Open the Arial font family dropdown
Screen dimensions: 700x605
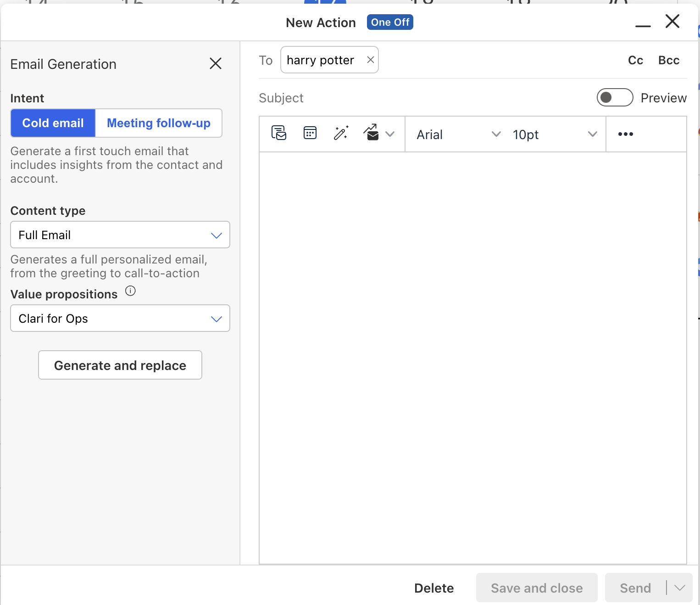point(458,134)
